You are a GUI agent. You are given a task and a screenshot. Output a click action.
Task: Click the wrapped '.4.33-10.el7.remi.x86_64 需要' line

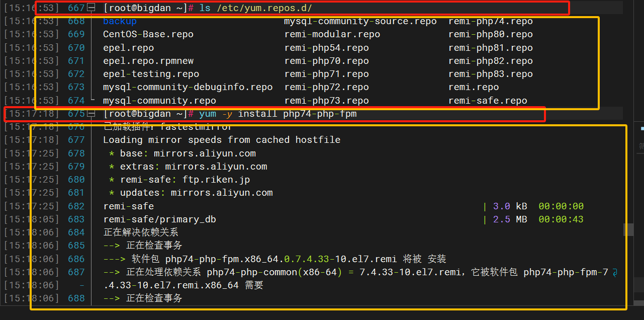pos(183,285)
